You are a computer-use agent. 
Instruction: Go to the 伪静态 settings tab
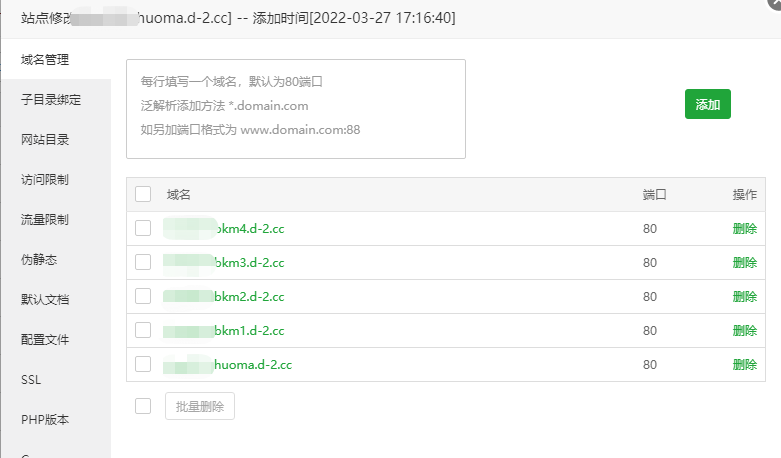[x=39, y=260]
